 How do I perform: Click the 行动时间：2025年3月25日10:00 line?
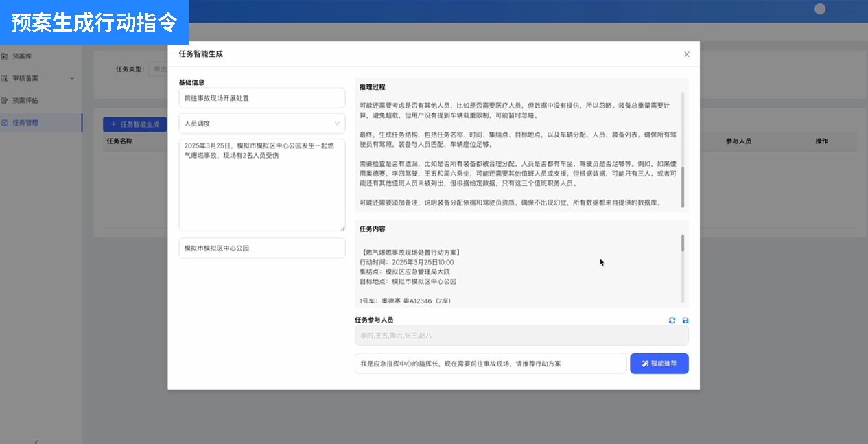pyautogui.click(x=406, y=262)
